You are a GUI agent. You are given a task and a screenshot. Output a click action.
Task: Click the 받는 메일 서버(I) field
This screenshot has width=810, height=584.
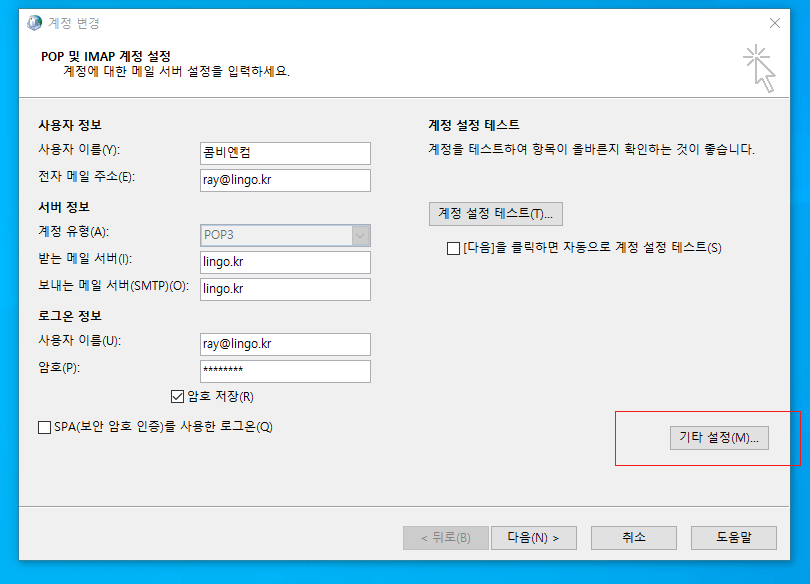coord(285,262)
